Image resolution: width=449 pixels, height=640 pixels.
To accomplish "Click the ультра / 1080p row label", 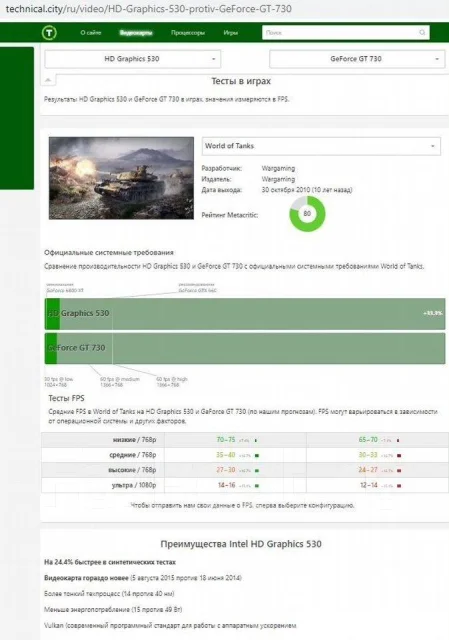I will [x=134, y=485].
